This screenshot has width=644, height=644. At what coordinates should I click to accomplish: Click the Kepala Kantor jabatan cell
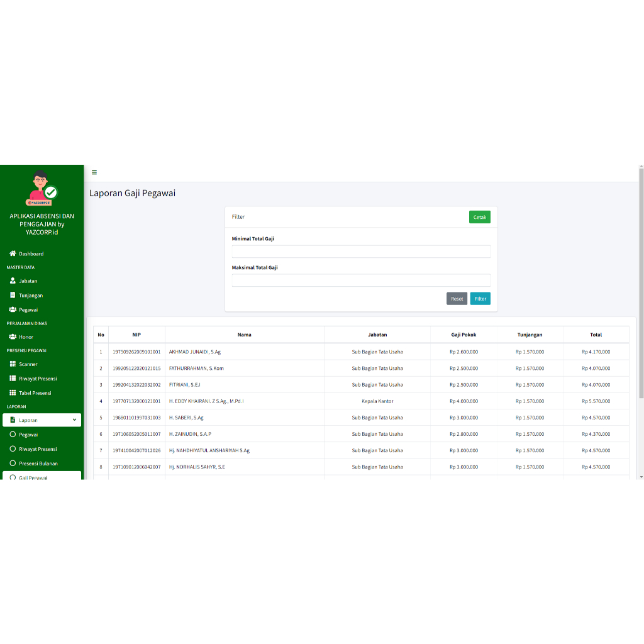click(x=377, y=401)
